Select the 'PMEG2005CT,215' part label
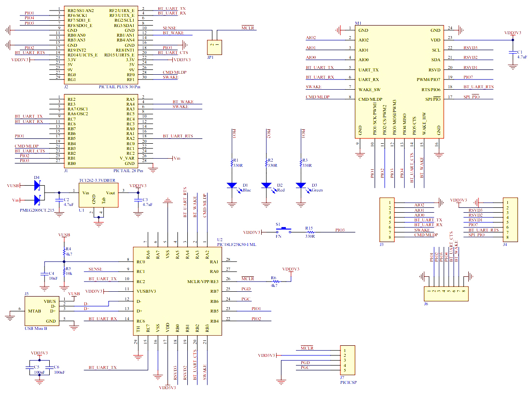532x394 pixels. [x=37, y=210]
